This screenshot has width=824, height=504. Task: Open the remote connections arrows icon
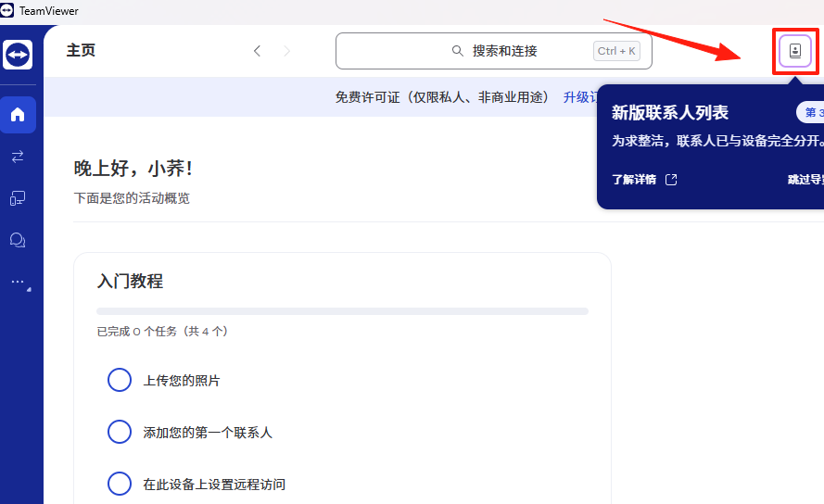point(18,156)
